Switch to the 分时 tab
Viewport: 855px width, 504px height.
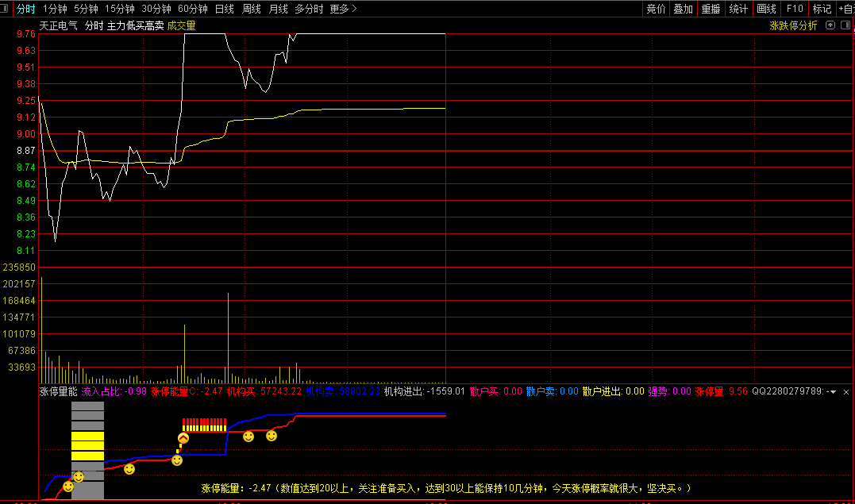(x=25, y=9)
